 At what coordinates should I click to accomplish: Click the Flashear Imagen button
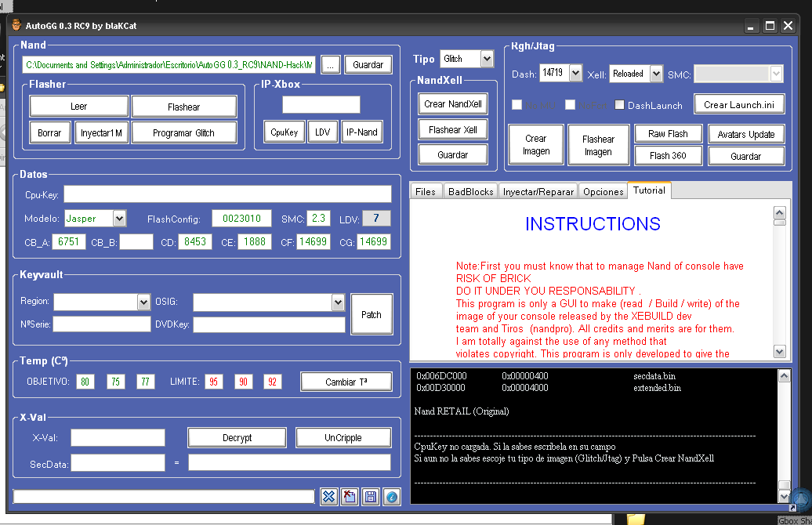(x=598, y=146)
